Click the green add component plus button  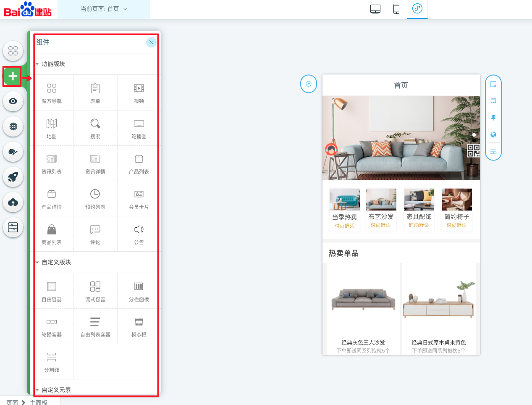click(13, 76)
